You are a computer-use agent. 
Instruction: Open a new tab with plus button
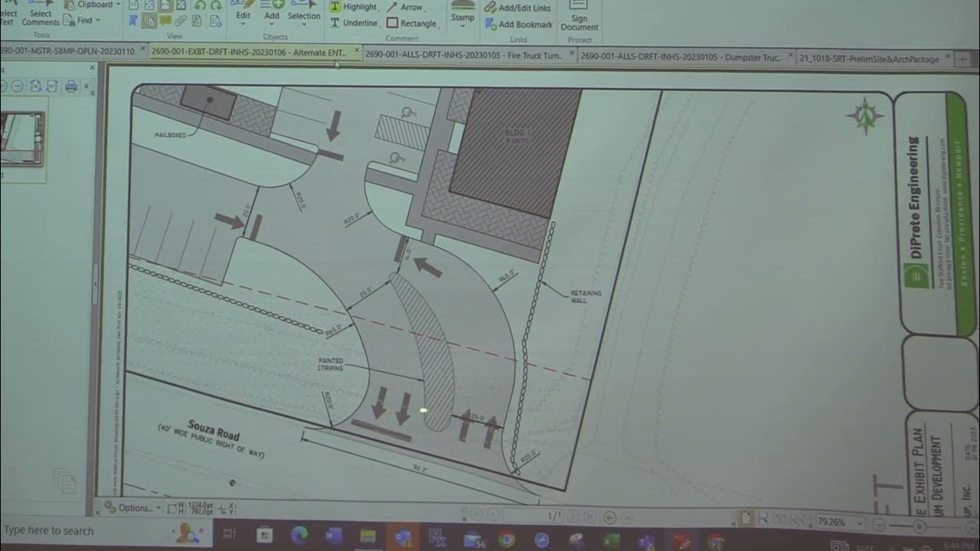(962, 59)
